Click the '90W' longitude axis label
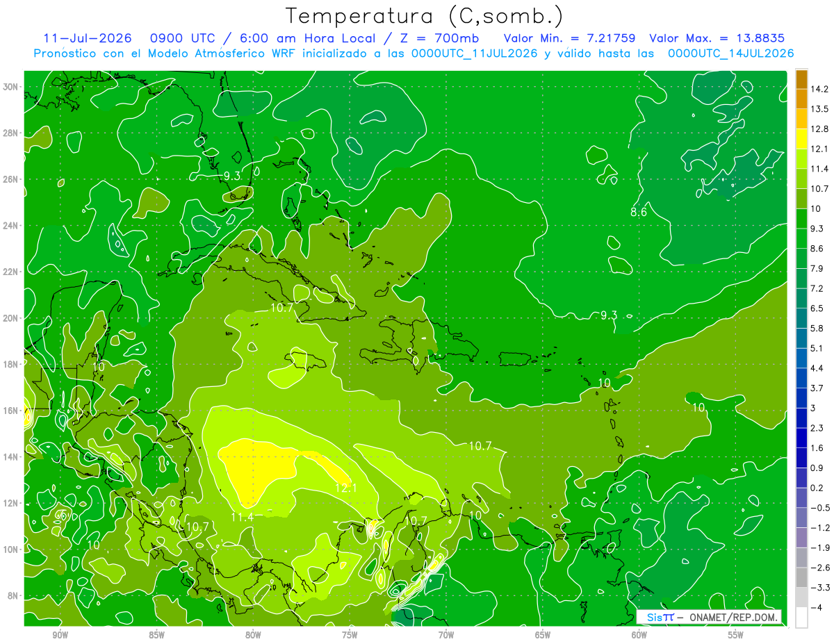 click(x=60, y=636)
